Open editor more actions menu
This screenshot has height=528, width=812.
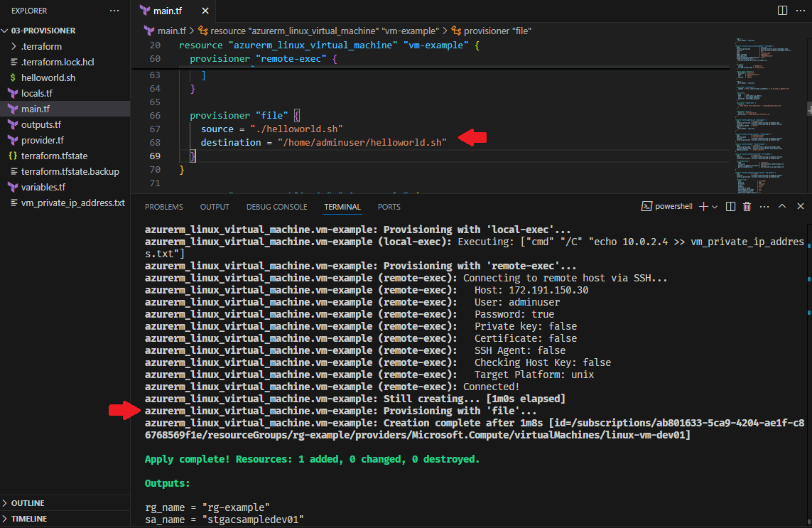[800, 11]
